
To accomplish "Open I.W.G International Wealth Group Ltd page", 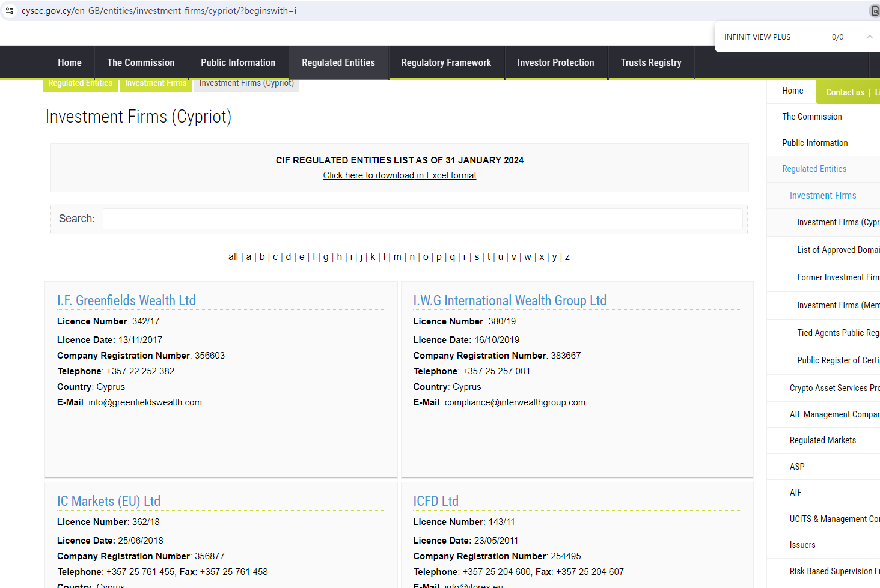I will click(509, 300).
